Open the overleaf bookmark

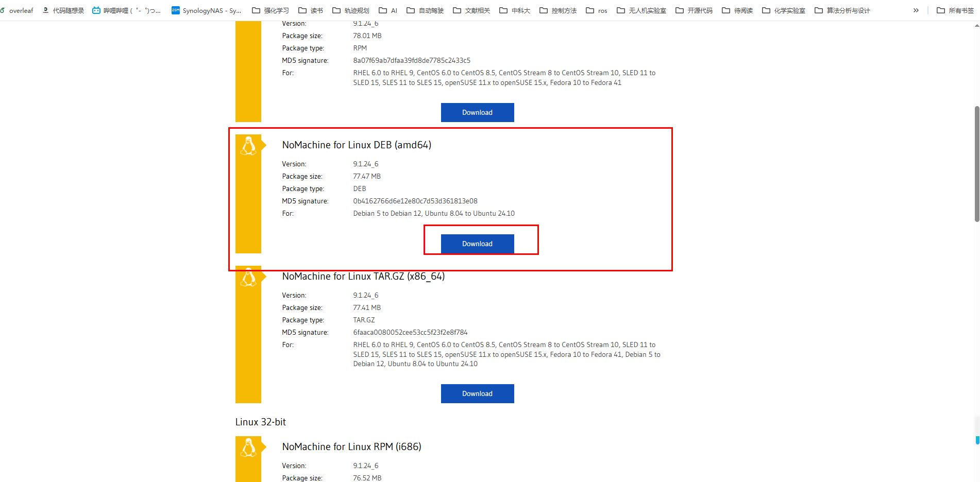17,10
